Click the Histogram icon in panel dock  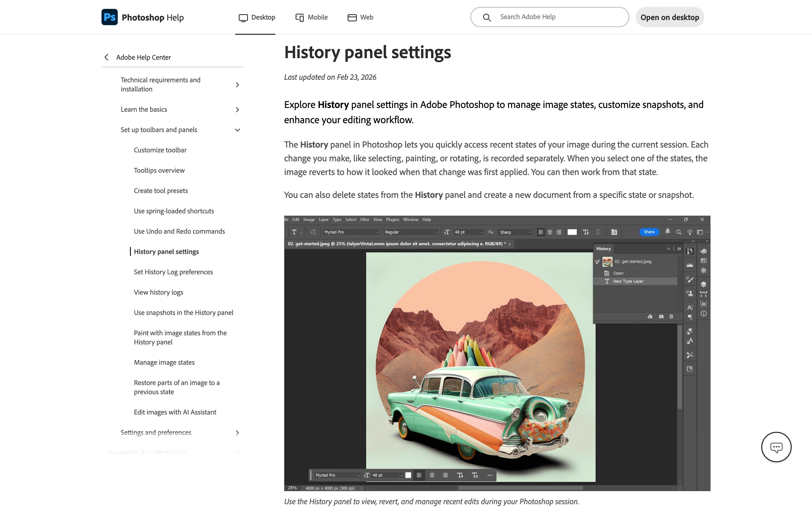coord(689,265)
